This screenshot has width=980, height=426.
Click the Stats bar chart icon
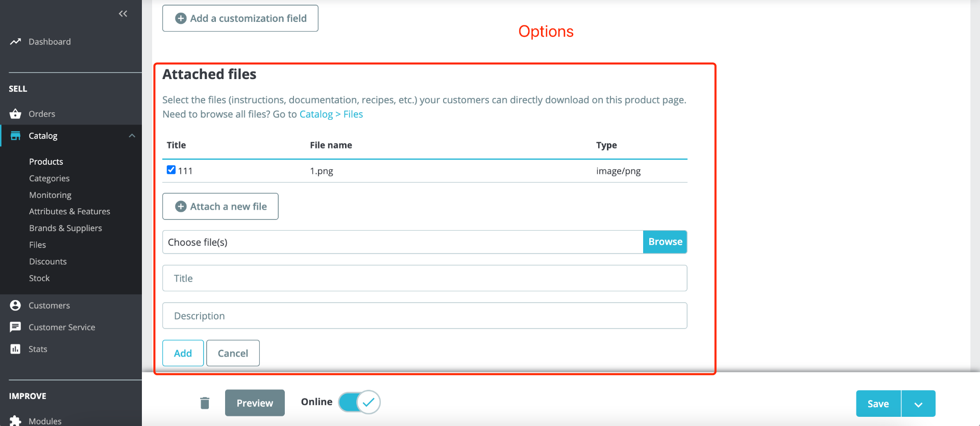(x=15, y=349)
